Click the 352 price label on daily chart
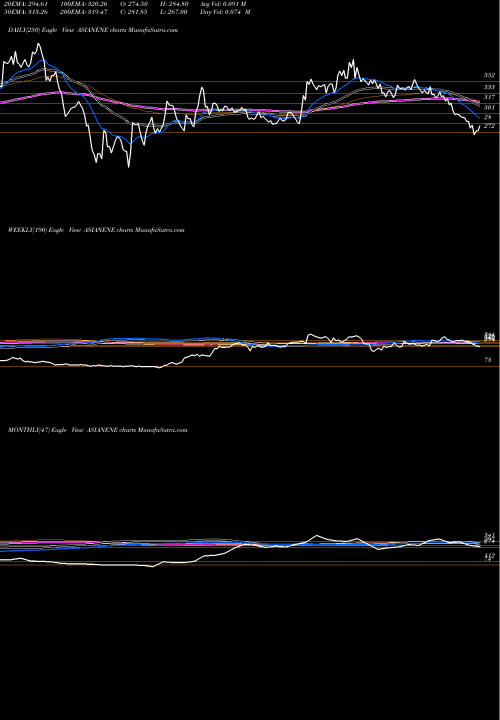 [x=489, y=75]
